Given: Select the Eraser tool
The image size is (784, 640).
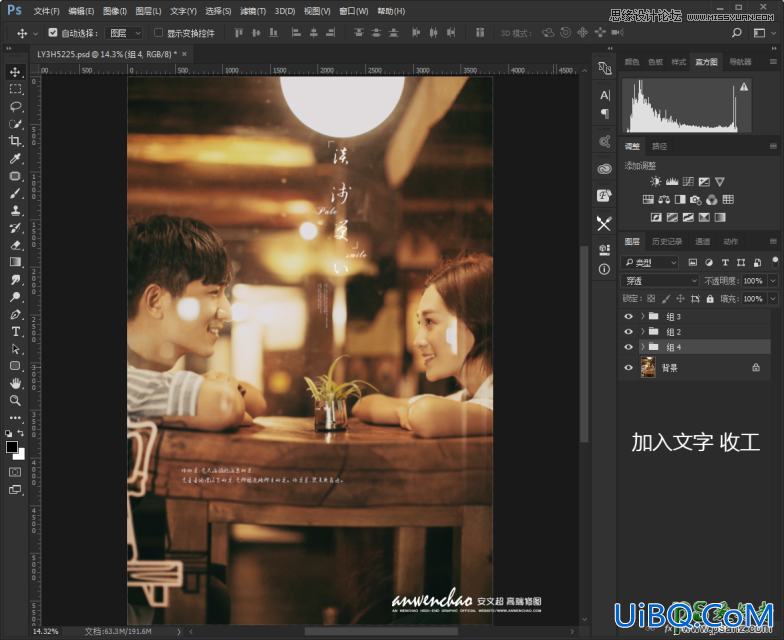Looking at the screenshot, I should tap(15, 245).
